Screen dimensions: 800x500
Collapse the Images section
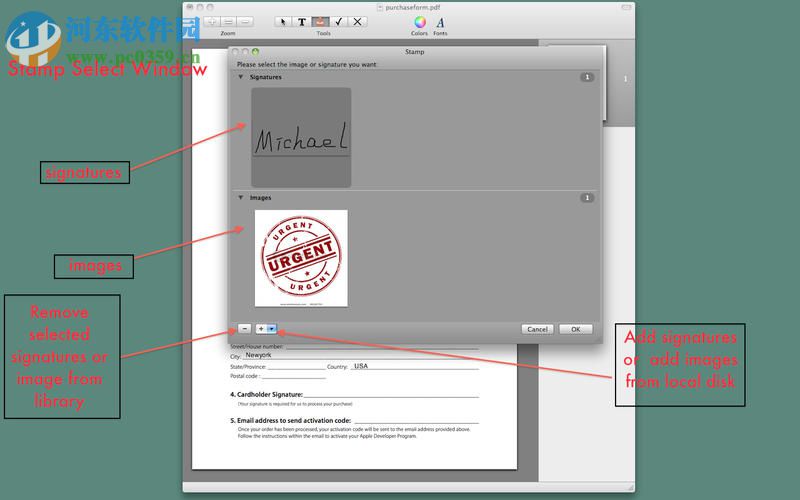click(241, 197)
